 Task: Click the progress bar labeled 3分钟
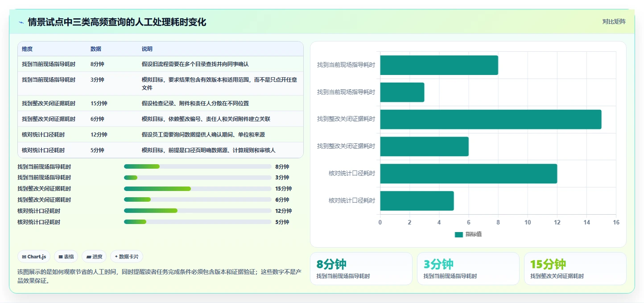pos(198,178)
